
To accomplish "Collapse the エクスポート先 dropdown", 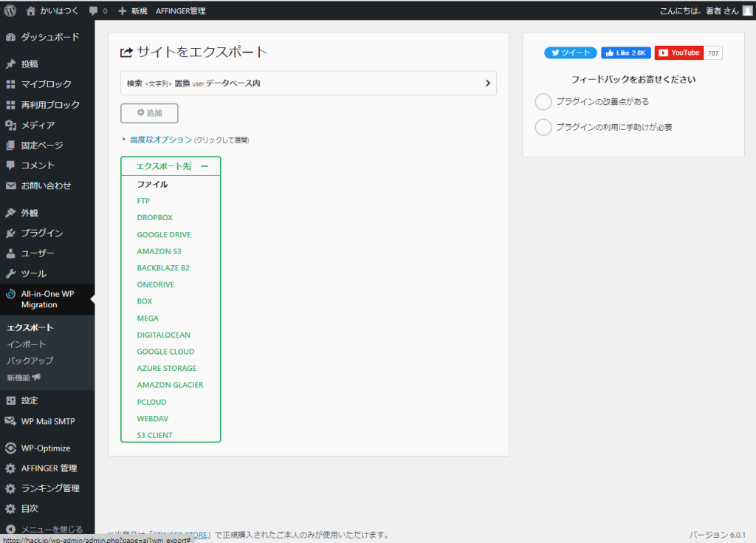I will [171, 166].
